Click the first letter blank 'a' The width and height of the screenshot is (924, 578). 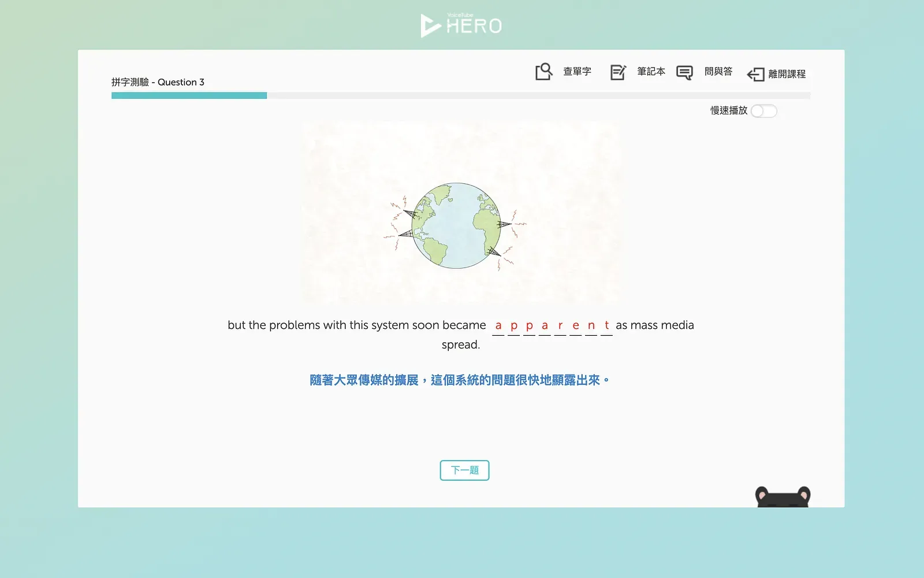click(498, 326)
